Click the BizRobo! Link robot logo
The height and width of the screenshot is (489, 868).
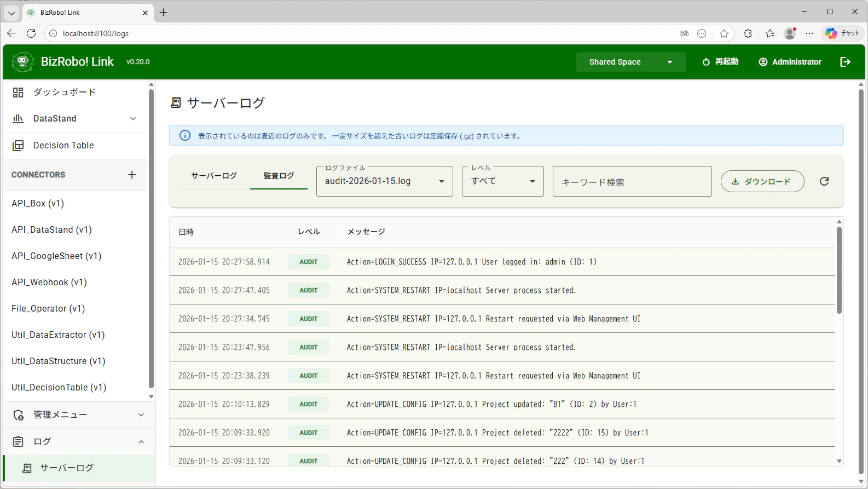click(x=22, y=62)
